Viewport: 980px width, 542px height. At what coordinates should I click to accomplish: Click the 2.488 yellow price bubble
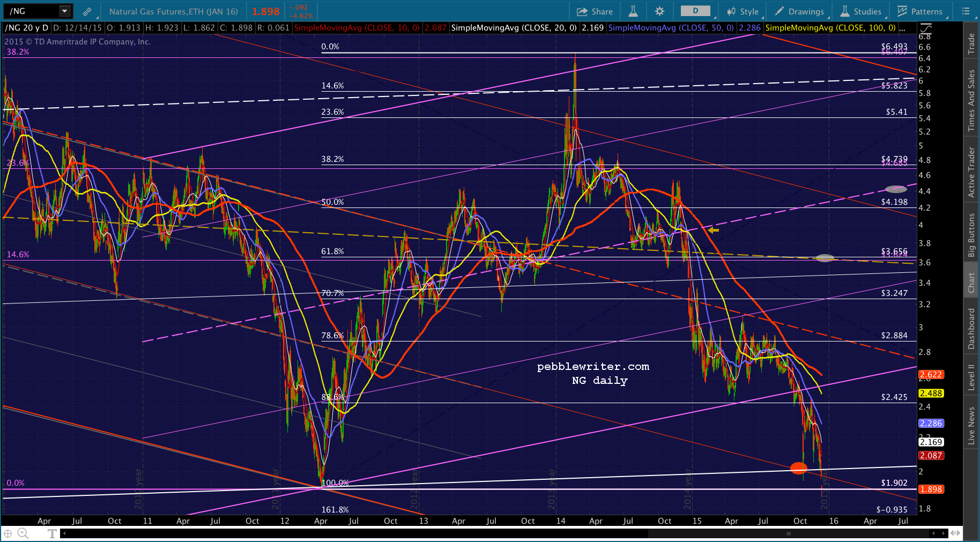[x=931, y=393]
